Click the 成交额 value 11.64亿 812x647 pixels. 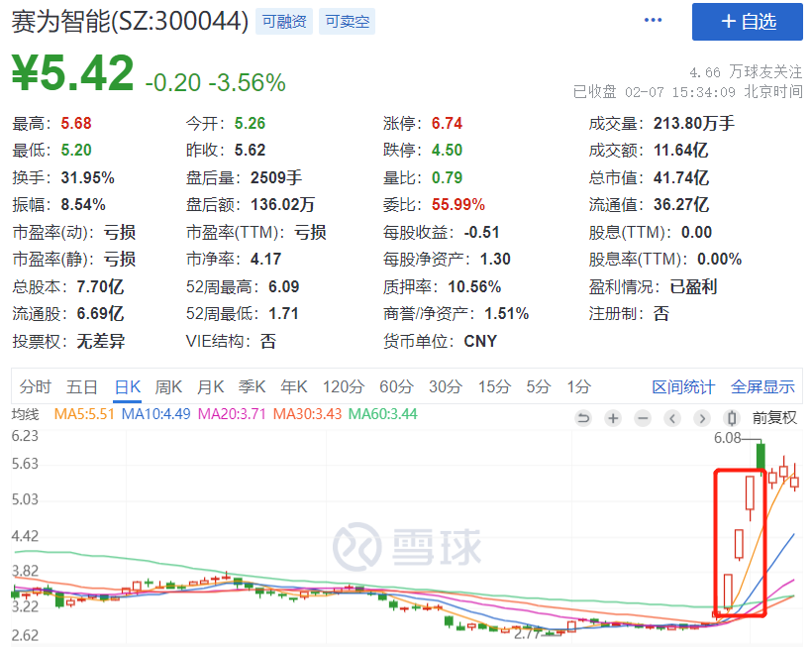(x=680, y=151)
